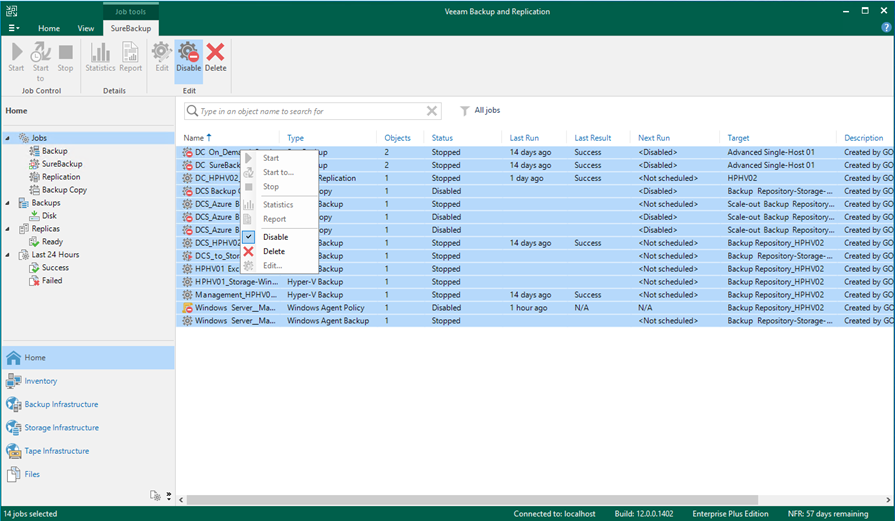Screen dimensions: 895x521
Task: Sort by Objects column header
Action: coord(402,138)
